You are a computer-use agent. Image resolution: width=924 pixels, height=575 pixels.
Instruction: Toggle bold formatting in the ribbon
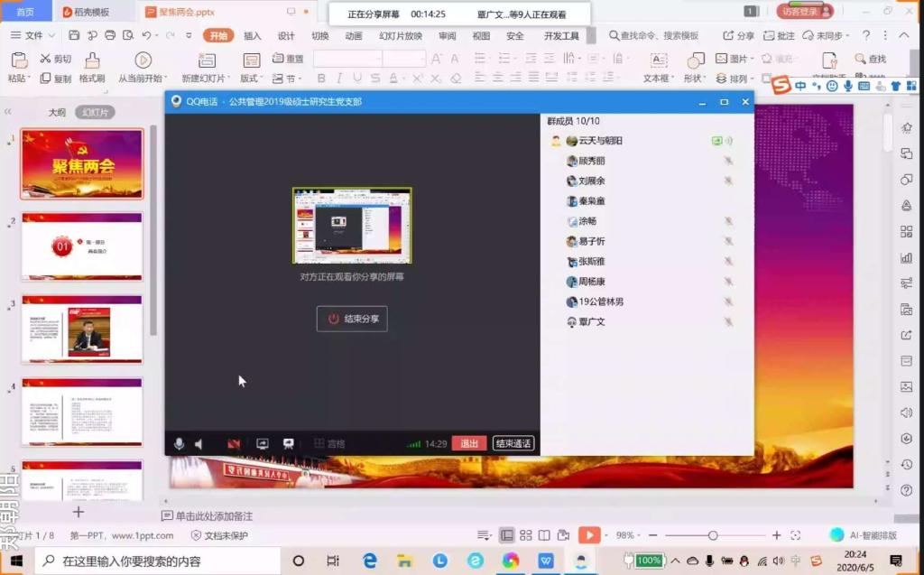pyautogui.click(x=320, y=79)
